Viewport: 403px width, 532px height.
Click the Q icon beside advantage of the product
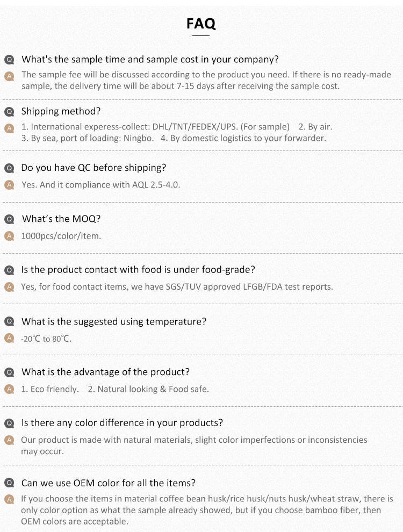tap(9, 372)
